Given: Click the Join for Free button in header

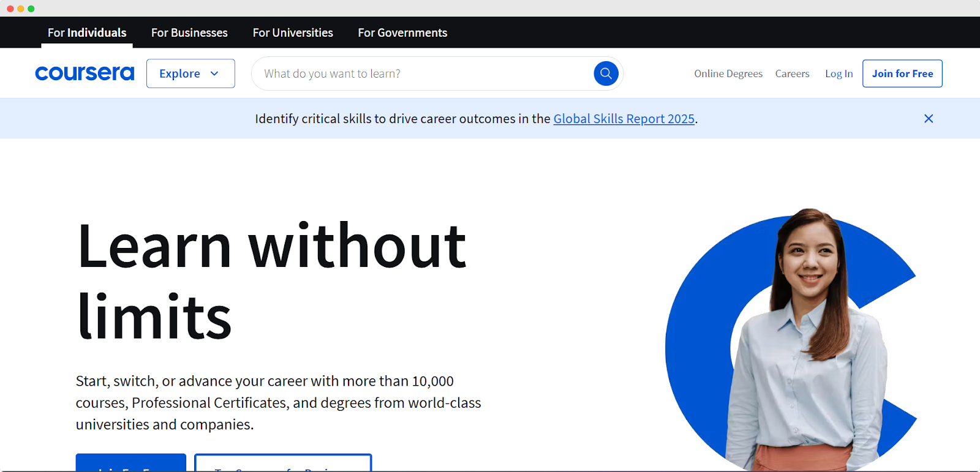Looking at the screenshot, I should (902, 73).
